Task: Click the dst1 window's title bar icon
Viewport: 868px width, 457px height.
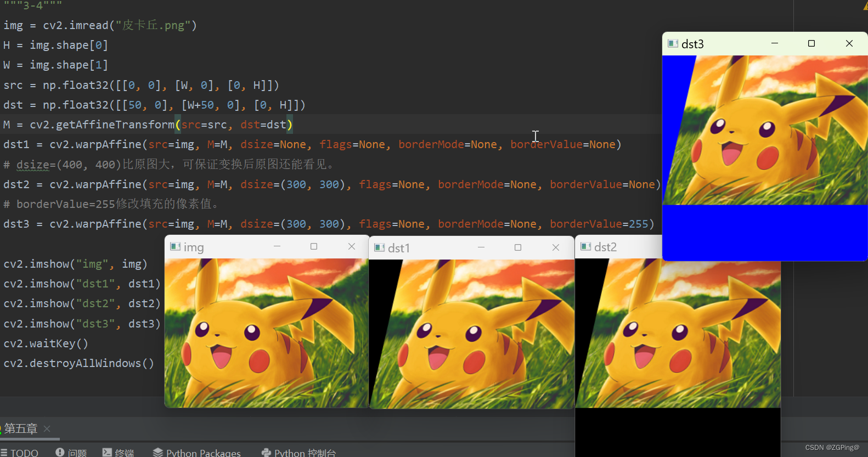Action: tap(380, 248)
